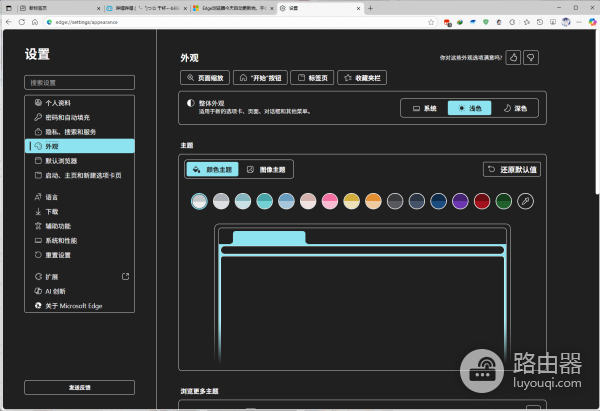Screen dimensions: 600x411
Task: Click the thumbs-up feedback icon
Action: pyautogui.click(x=513, y=57)
